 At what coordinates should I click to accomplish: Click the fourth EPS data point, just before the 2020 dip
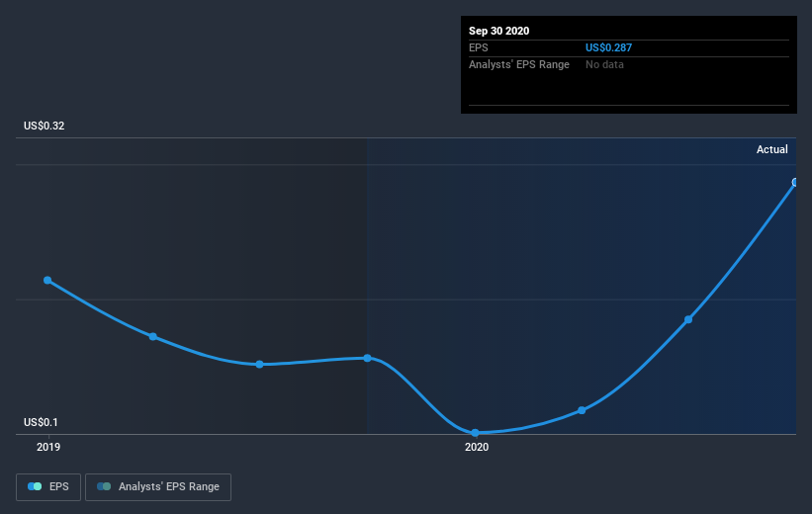pos(367,358)
